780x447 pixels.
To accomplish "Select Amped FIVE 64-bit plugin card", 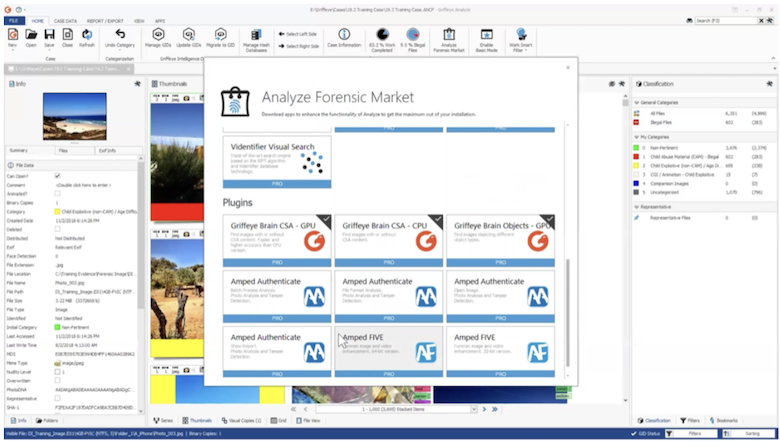I will (x=389, y=352).
